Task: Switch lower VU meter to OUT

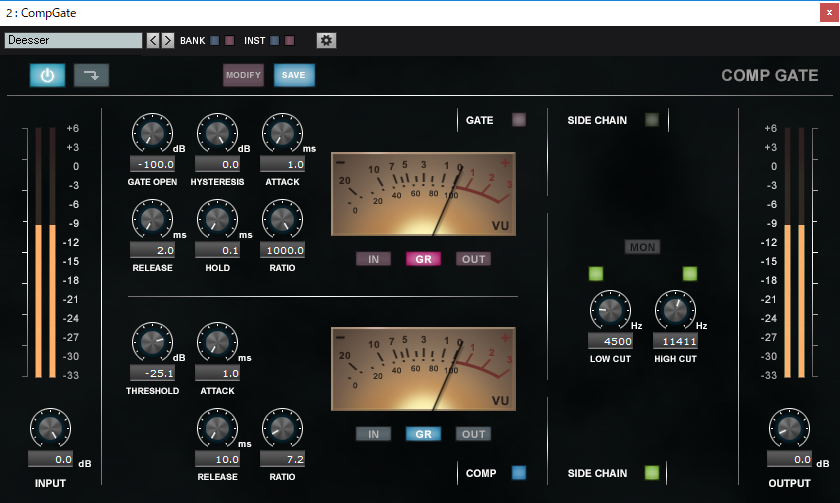Action: 474,434
